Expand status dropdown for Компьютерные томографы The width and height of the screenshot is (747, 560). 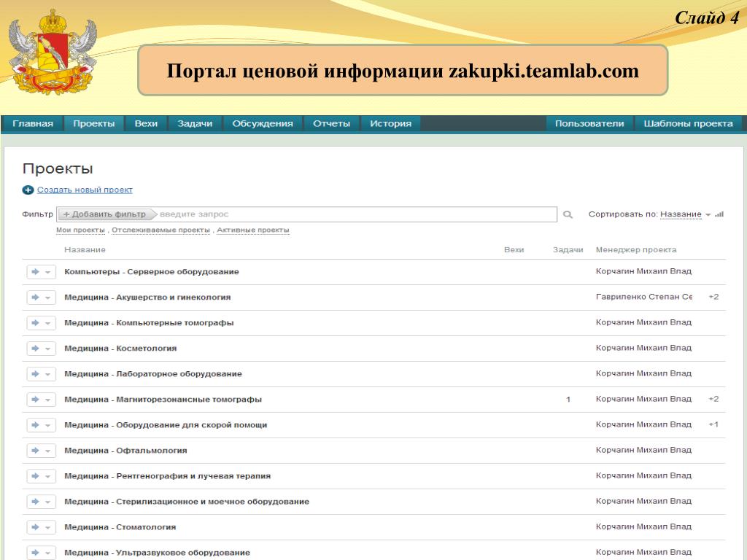click(47, 323)
